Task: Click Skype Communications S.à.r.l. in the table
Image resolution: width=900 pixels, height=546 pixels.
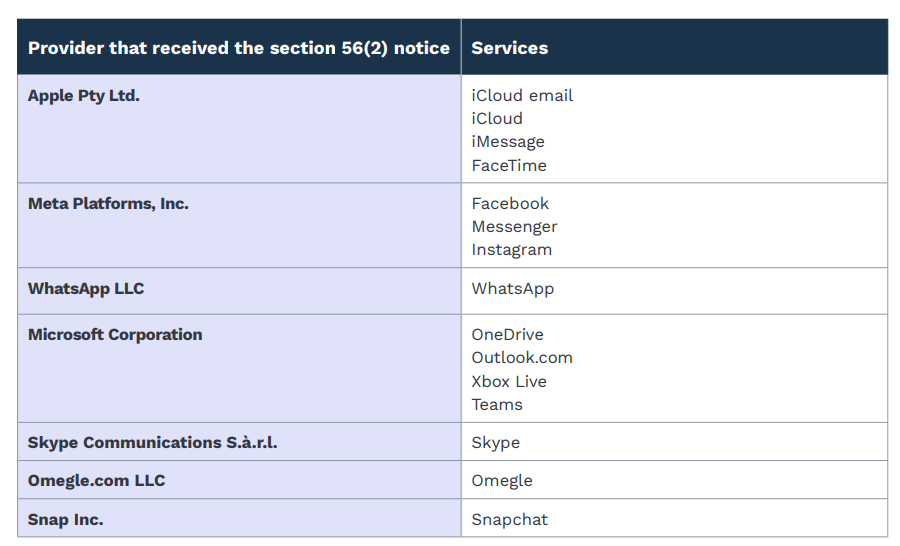Action: (x=153, y=442)
